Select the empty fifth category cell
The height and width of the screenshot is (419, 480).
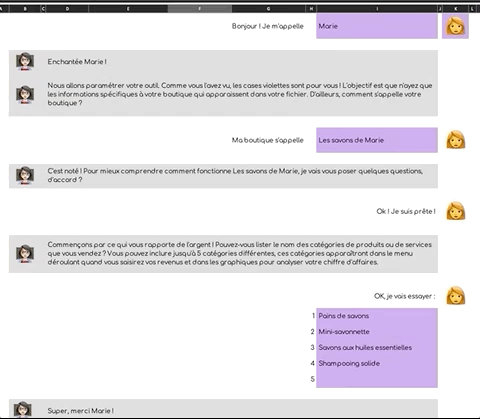pyautogui.click(x=377, y=379)
